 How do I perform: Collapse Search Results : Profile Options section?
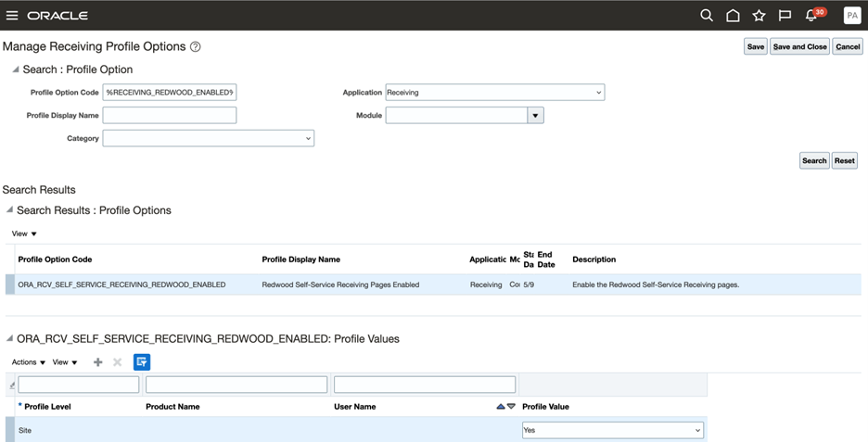click(x=9, y=209)
